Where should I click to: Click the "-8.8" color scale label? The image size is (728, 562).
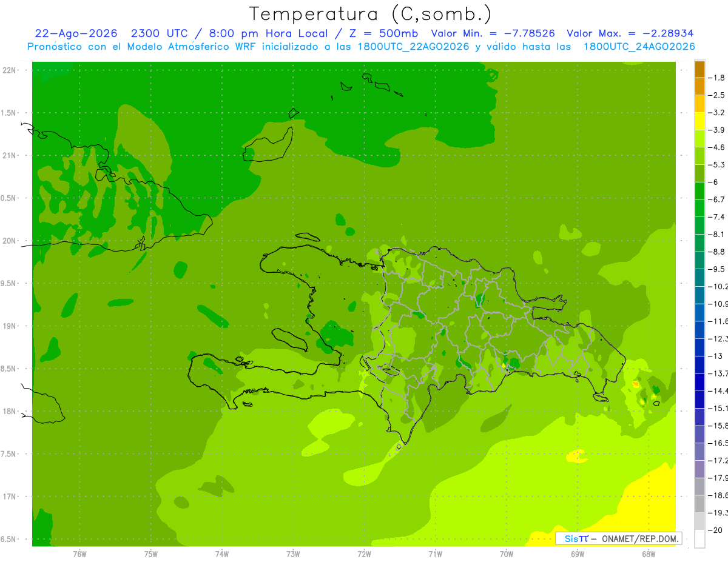coord(717,252)
